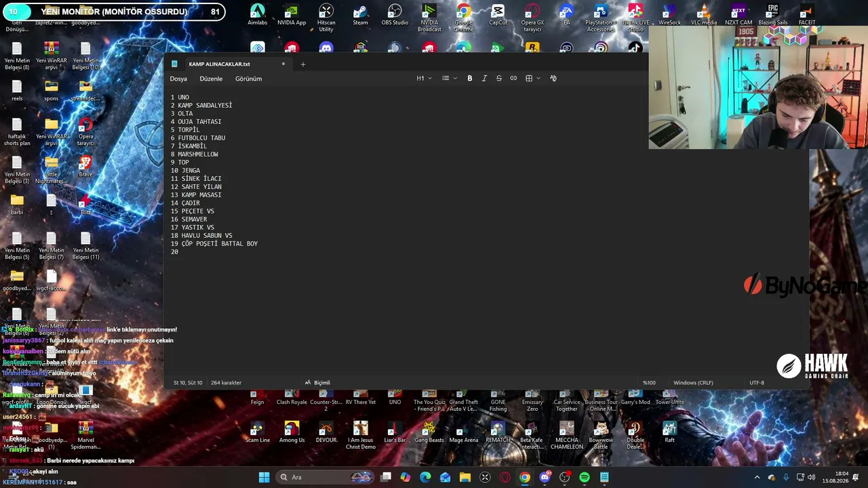This screenshot has height=488, width=868.
Task: Open the barbi folder on desktop
Action: [x=17, y=205]
